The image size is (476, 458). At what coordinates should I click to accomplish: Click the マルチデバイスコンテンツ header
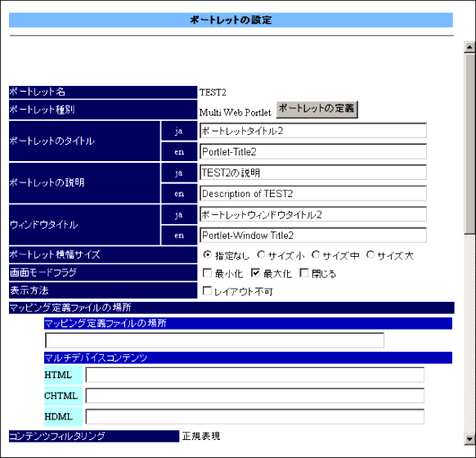point(248,357)
